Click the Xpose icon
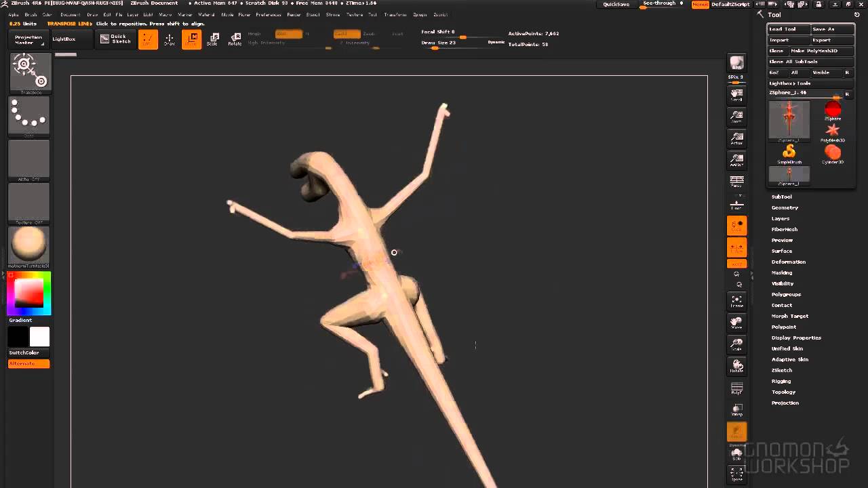 [x=736, y=473]
